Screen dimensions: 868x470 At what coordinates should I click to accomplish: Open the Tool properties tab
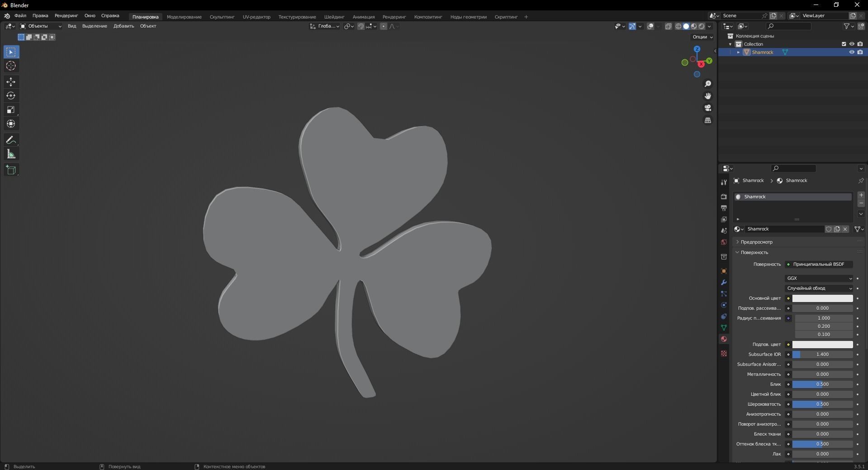(x=724, y=182)
